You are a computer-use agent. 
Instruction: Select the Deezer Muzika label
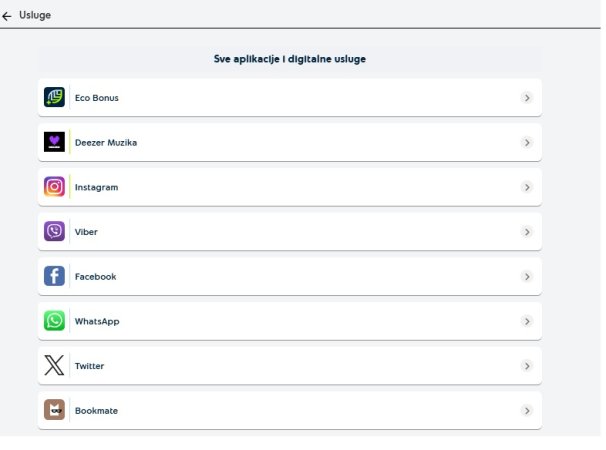106,143
